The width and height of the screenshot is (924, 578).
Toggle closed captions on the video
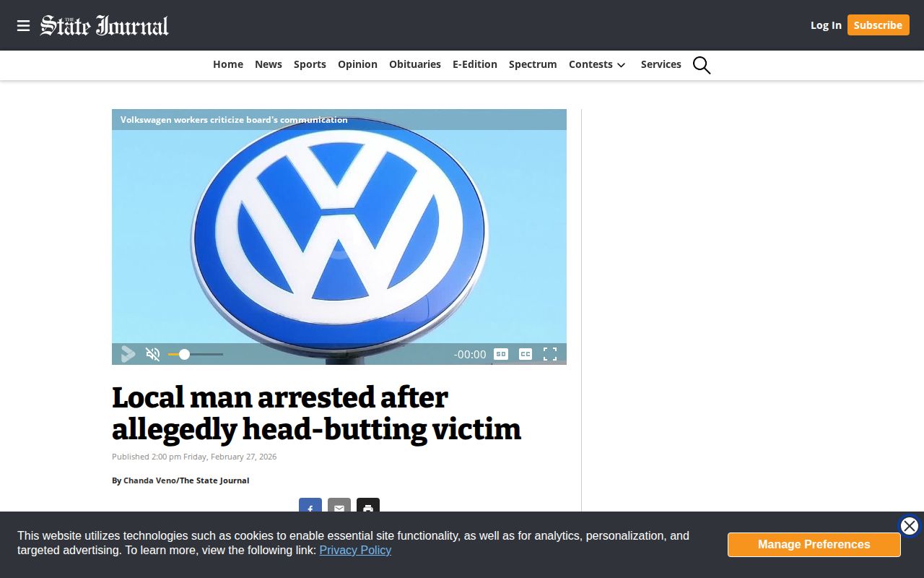(x=526, y=354)
